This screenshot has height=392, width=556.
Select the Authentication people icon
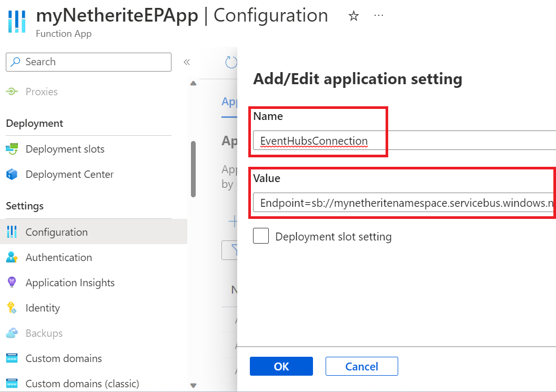12,257
